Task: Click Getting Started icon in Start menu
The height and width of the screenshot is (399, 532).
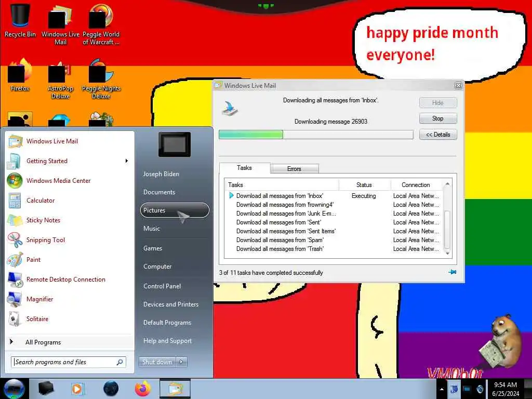Action: tap(14, 161)
